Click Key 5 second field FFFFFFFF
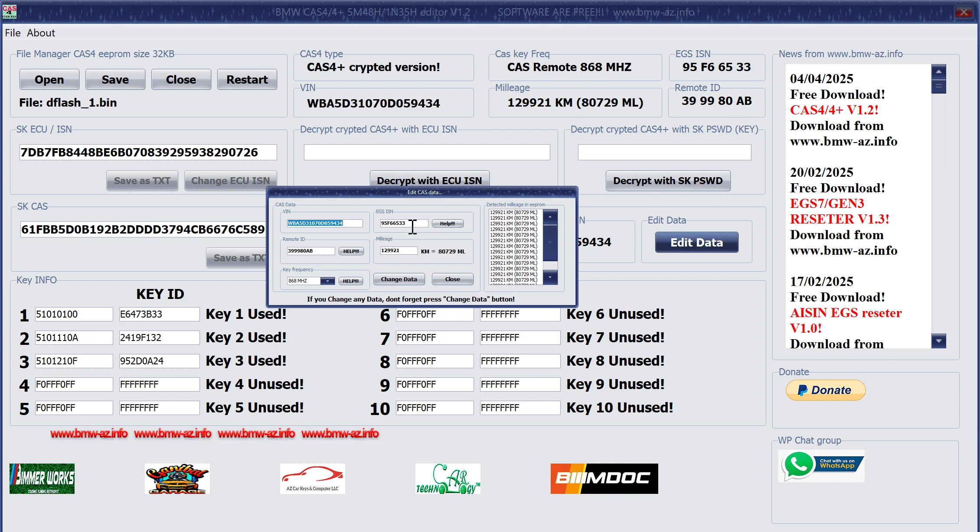Screen dimensions: 980x532 pos(159,408)
